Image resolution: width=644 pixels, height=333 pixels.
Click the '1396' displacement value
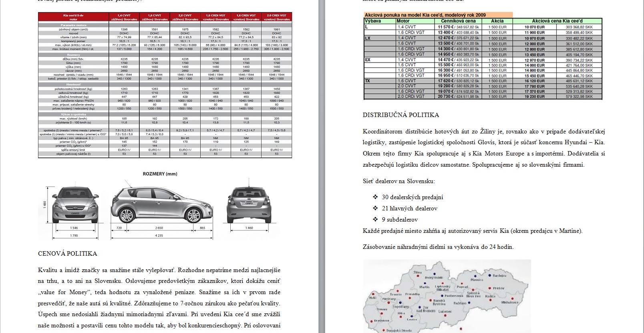(124, 29)
